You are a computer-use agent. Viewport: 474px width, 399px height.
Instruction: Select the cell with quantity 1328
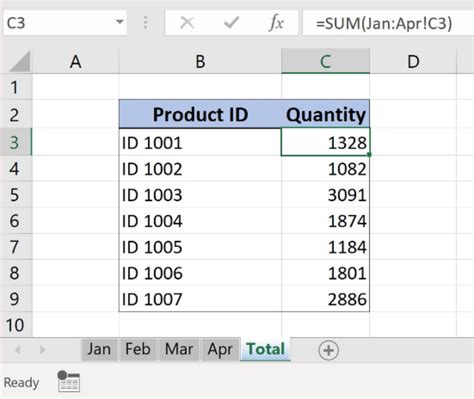325,142
